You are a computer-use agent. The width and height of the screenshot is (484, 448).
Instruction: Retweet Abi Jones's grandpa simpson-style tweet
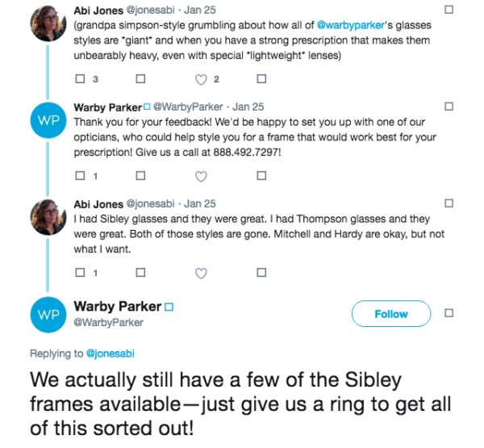point(140,79)
